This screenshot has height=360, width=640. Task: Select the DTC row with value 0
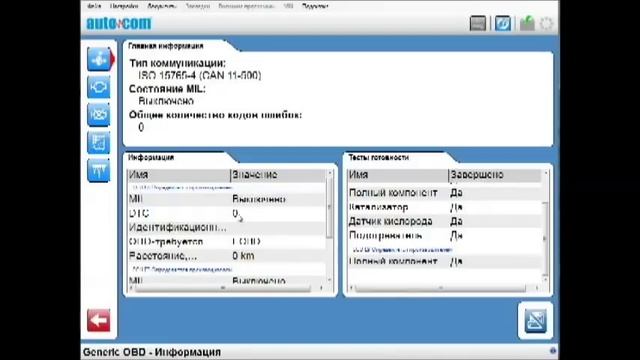click(227, 213)
